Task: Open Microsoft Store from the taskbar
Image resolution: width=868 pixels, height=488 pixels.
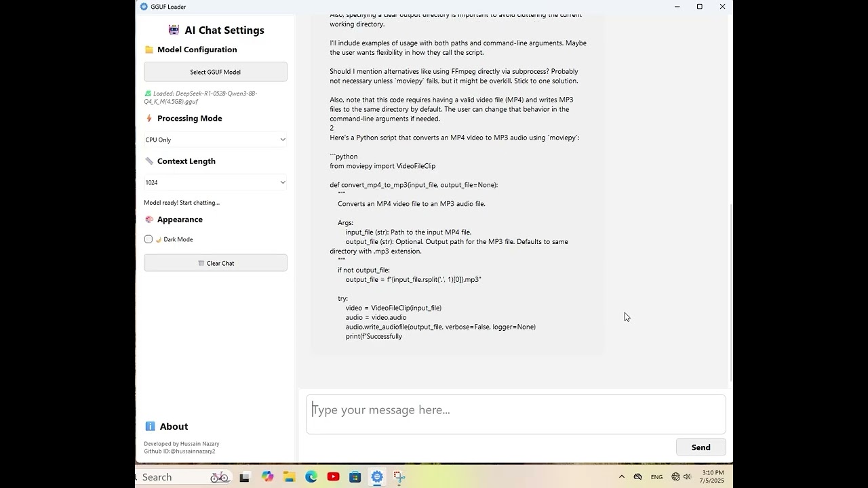Action: (x=355, y=477)
